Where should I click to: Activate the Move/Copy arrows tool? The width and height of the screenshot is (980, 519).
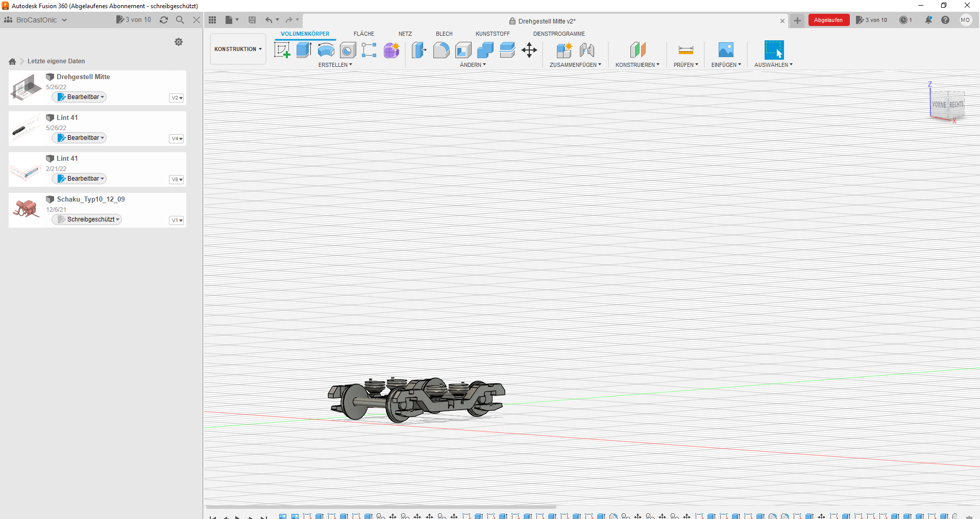click(x=529, y=50)
